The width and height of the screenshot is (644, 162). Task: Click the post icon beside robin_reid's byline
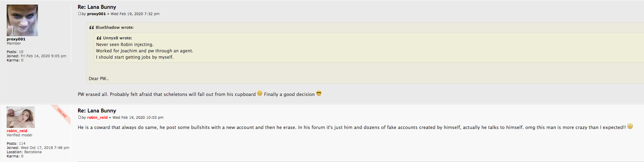[79, 118]
